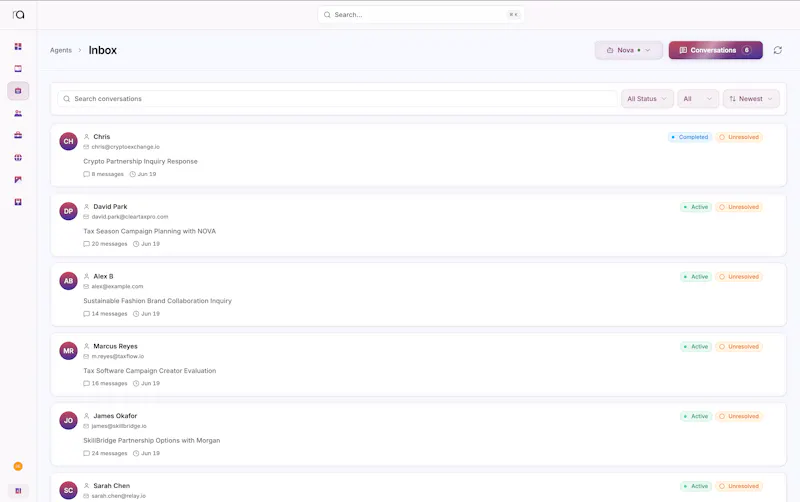This screenshot has width=800, height=502.
Task: Open the Nova agent dropdown
Action: [x=629, y=50]
